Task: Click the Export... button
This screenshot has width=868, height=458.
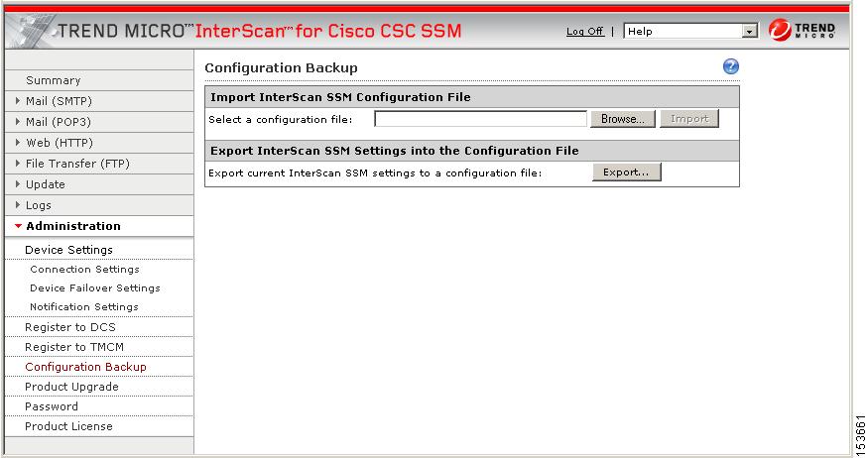Action: tap(627, 172)
